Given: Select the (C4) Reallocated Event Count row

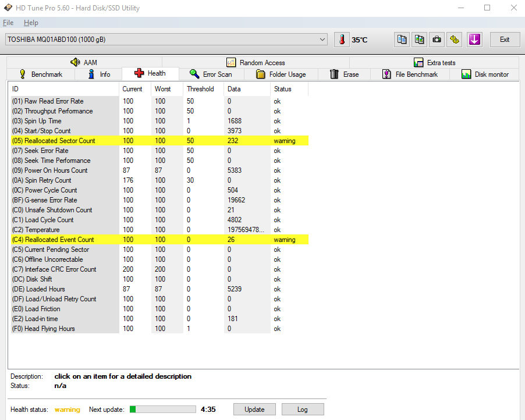Looking at the screenshot, I should point(159,240).
